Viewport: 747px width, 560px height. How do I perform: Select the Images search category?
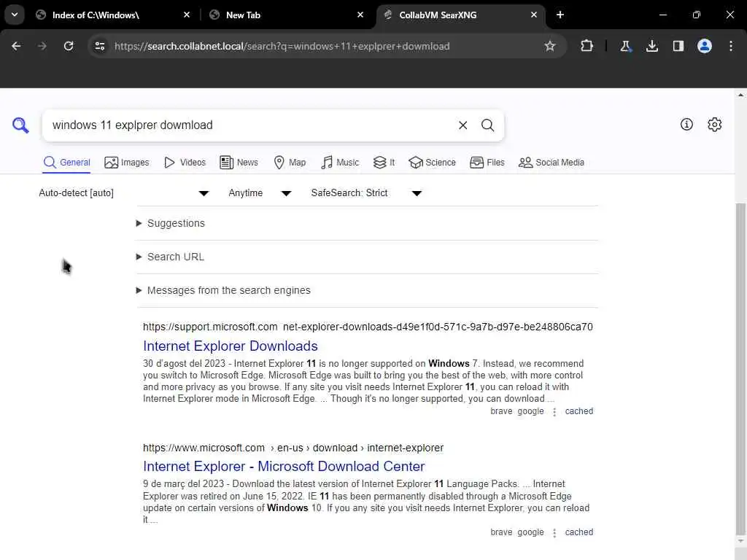coord(127,163)
